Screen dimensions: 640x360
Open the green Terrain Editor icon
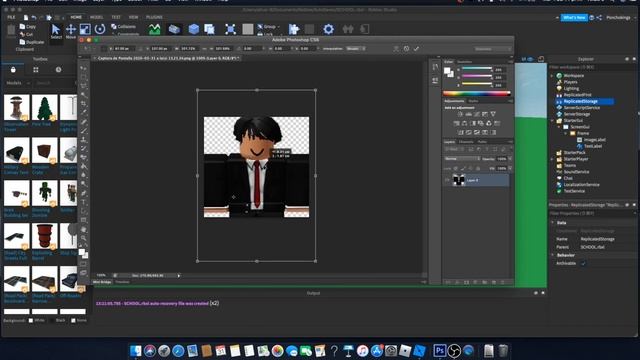click(x=154, y=29)
